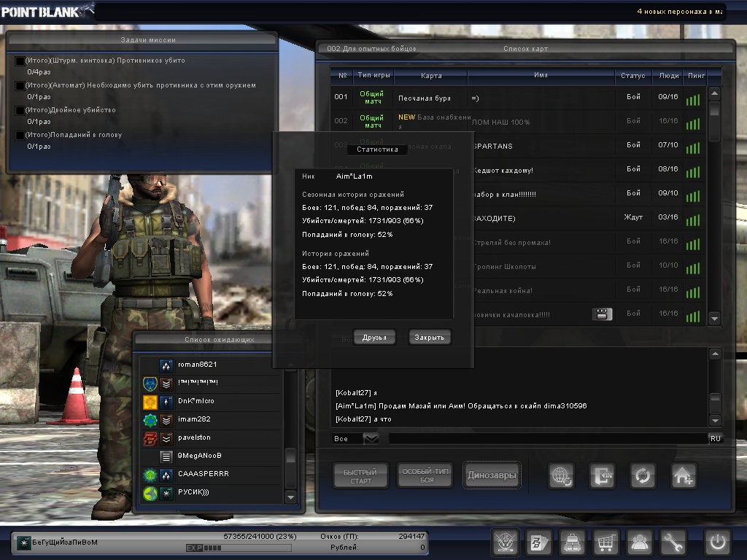Select the Список карт tab

[525, 49]
